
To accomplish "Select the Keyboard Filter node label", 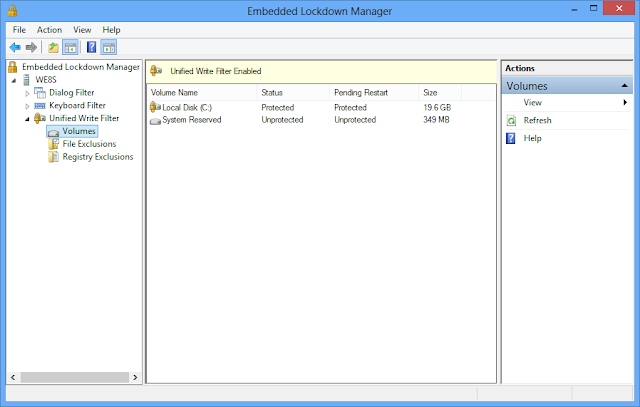I will [x=78, y=105].
